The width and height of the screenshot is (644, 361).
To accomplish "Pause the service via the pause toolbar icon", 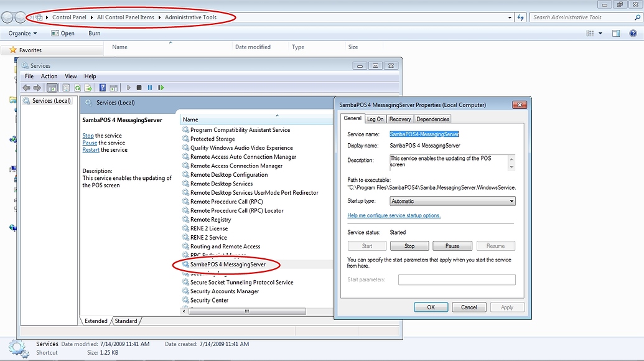I will [150, 87].
